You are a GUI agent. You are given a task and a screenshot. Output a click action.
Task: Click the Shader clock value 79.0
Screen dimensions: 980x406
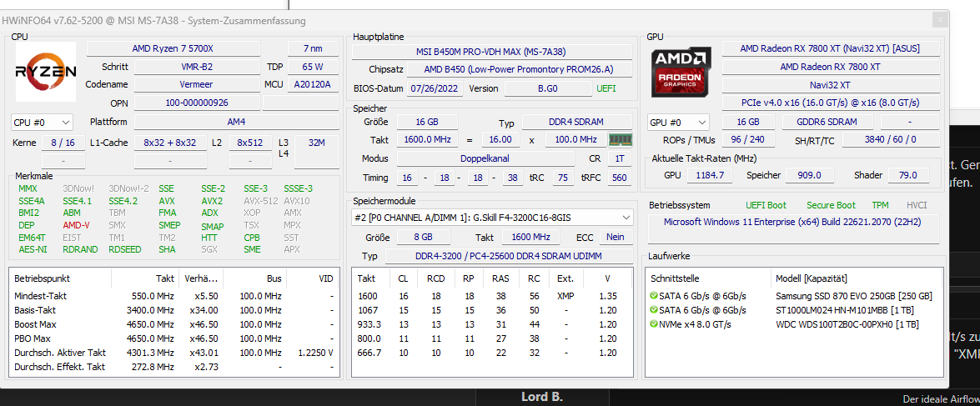(x=908, y=176)
